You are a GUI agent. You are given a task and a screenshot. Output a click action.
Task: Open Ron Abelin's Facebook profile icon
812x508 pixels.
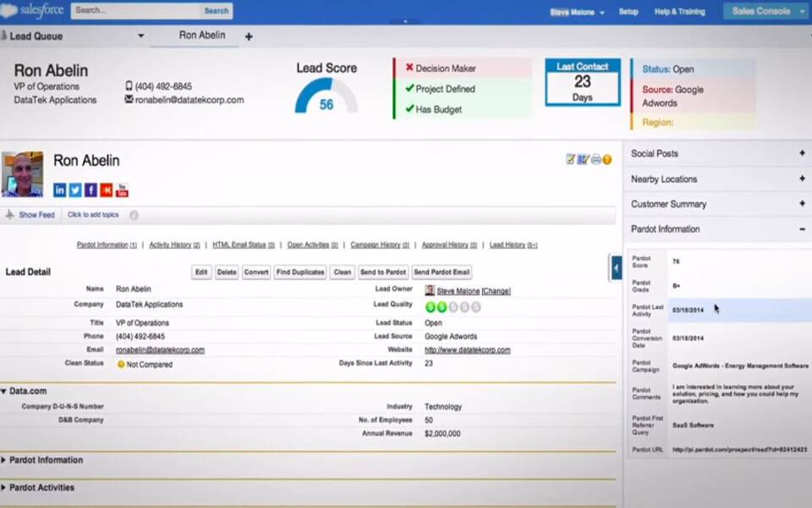pos(91,190)
